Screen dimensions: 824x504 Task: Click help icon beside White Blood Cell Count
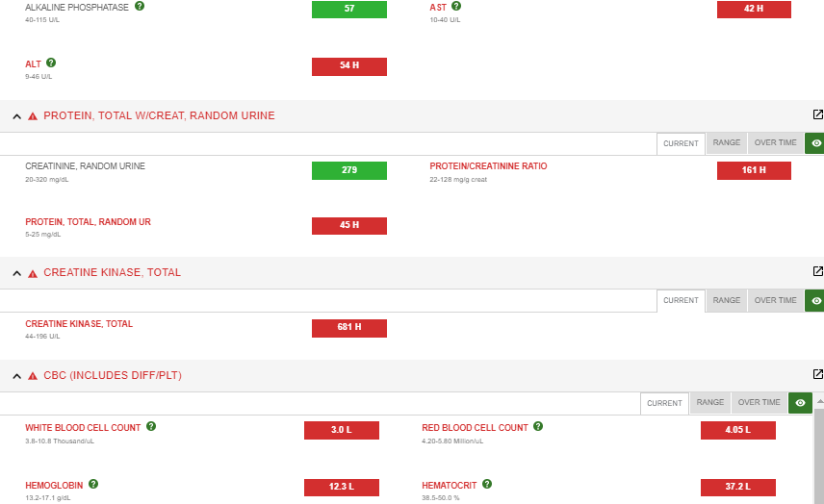151,426
